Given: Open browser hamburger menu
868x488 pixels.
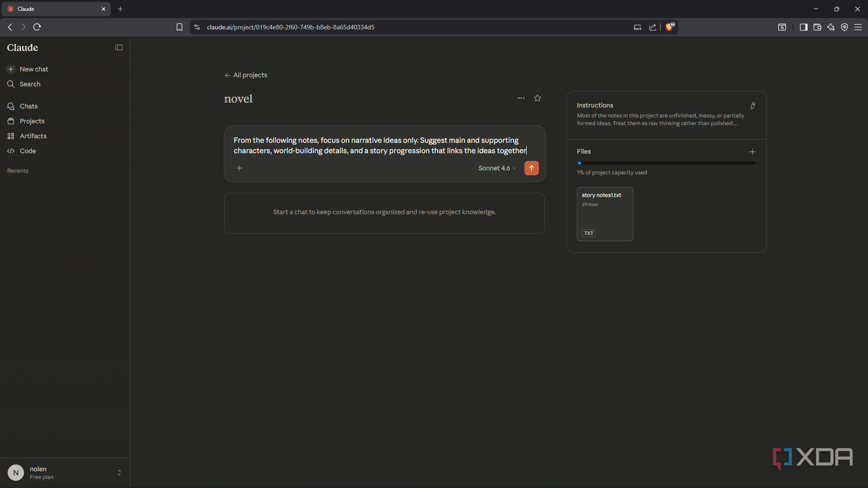Looking at the screenshot, I should [858, 27].
